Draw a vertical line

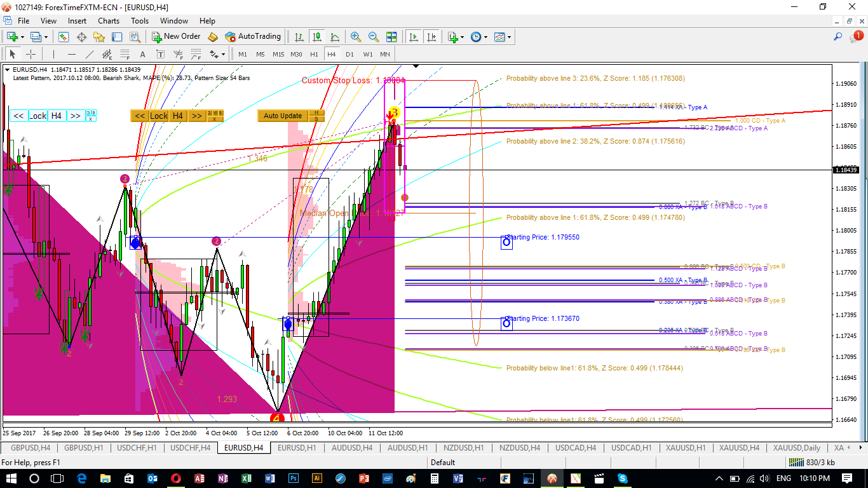[x=53, y=54]
